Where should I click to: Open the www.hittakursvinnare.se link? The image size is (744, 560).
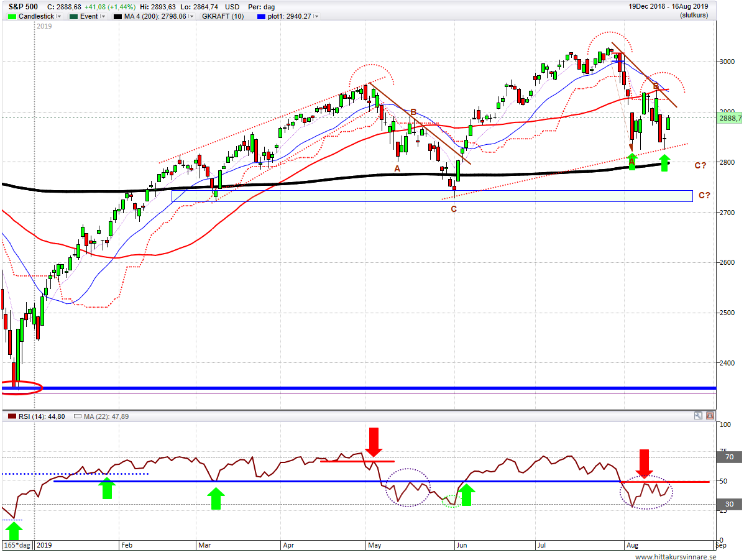676,557
